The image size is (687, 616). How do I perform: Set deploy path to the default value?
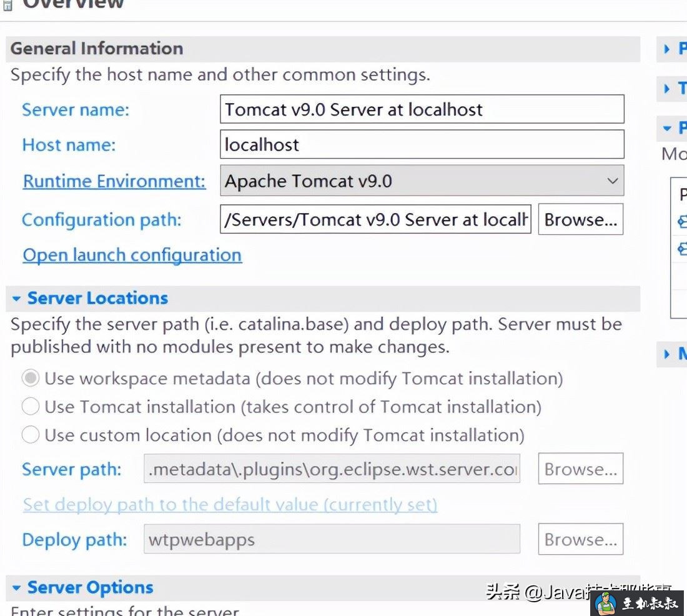[x=230, y=505]
